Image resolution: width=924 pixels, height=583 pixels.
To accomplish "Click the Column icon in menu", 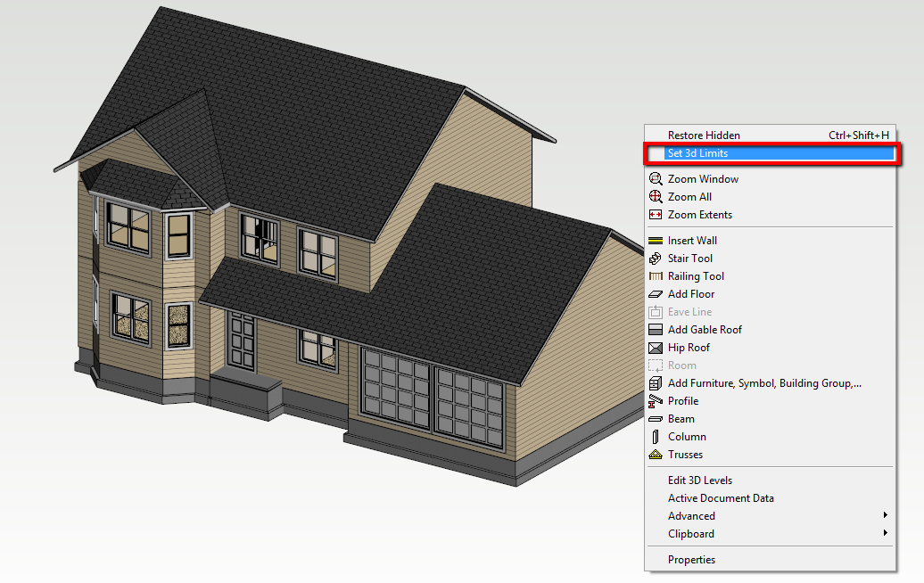I will click(x=656, y=437).
